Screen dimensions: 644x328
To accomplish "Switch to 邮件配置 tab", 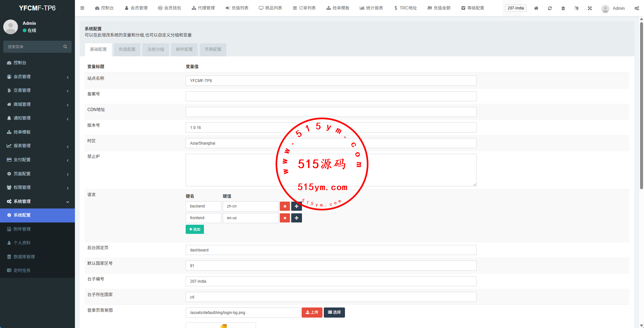I will (184, 50).
